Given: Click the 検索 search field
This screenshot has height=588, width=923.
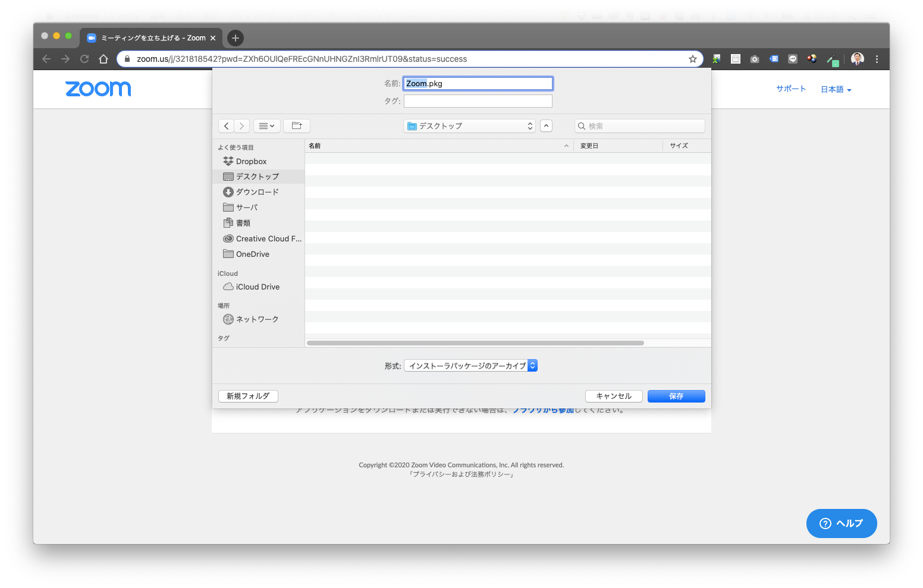Looking at the screenshot, I should click(x=640, y=126).
